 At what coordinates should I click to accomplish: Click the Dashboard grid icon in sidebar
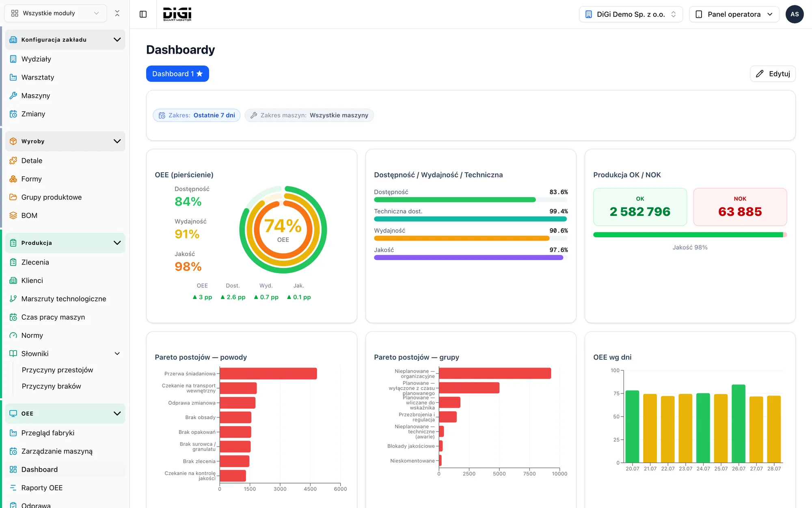coord(13,469)
